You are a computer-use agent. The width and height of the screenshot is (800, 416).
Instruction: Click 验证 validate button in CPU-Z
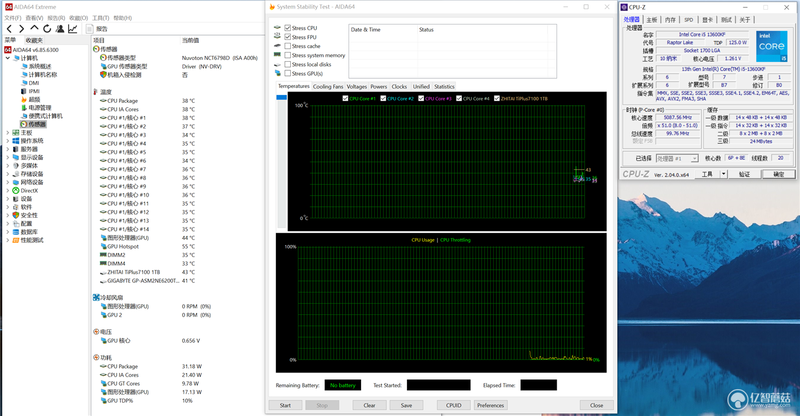pyautogui.click(x=744, y=174)
